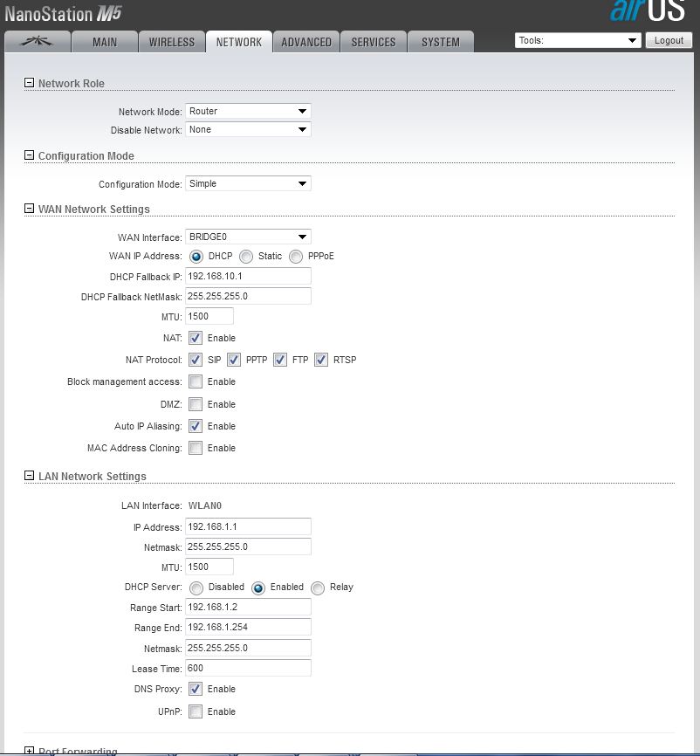Collapse the Network Role section
This screenshot has height=756, width=700.
coord(29,83)
